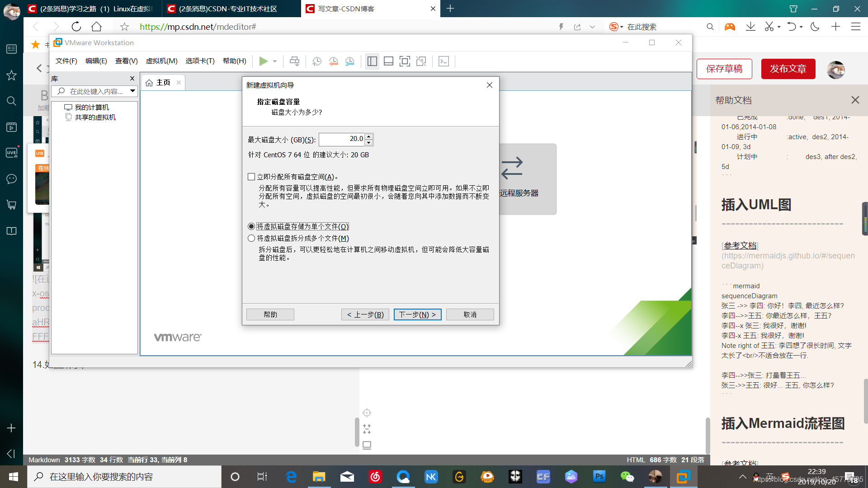Click the browser address bar URL
The image size is (868, 488).
[198, 27]
